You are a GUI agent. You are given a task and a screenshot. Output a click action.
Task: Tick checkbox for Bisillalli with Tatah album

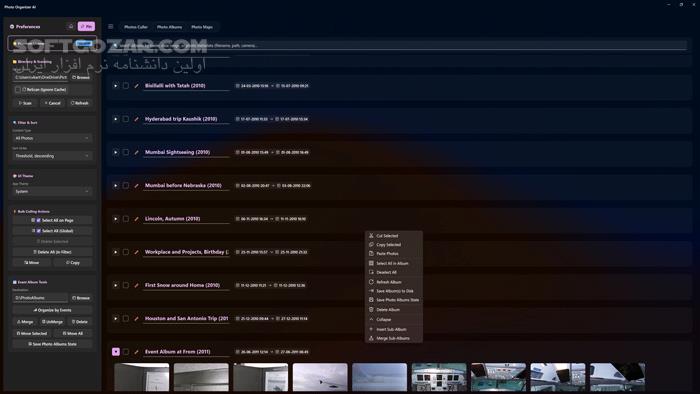point(126,86)
